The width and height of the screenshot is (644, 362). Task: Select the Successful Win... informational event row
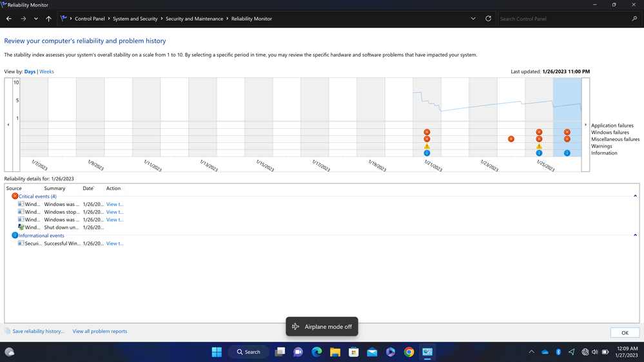(70, 243)
